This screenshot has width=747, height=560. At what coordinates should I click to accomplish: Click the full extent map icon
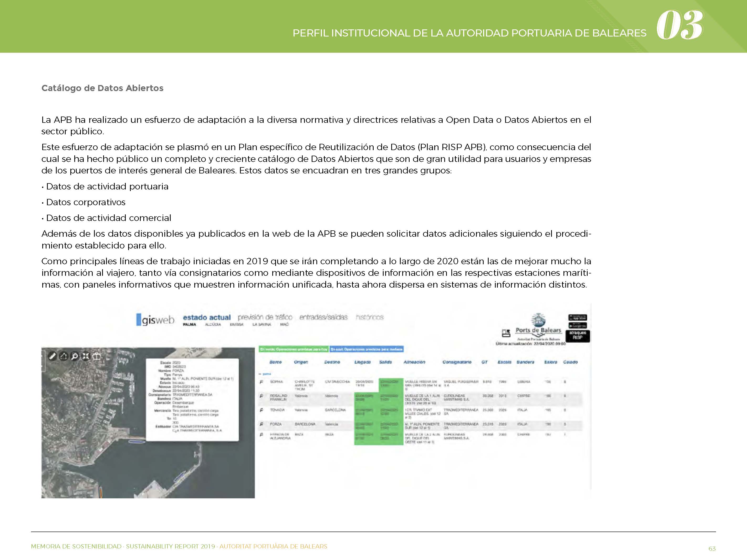[x=86, y=356]
